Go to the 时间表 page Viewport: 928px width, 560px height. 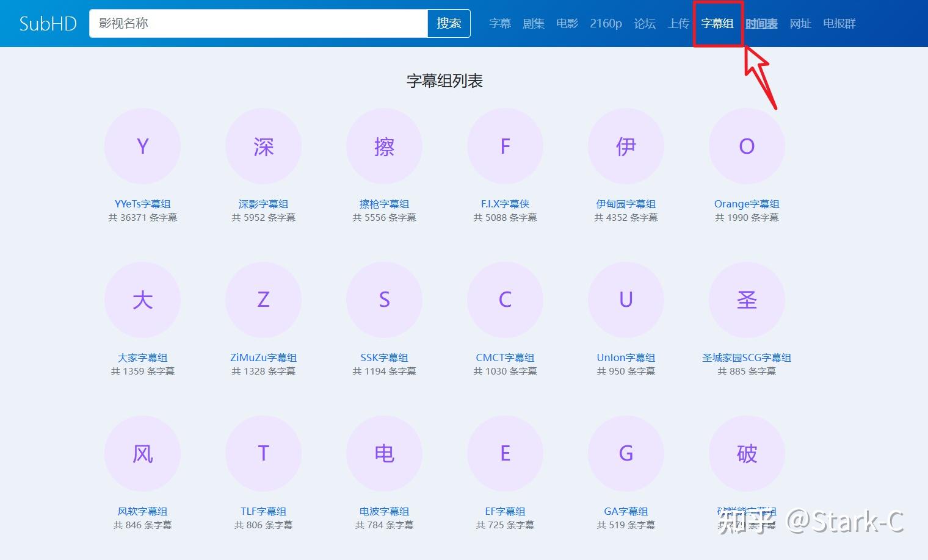click(761, 23)
